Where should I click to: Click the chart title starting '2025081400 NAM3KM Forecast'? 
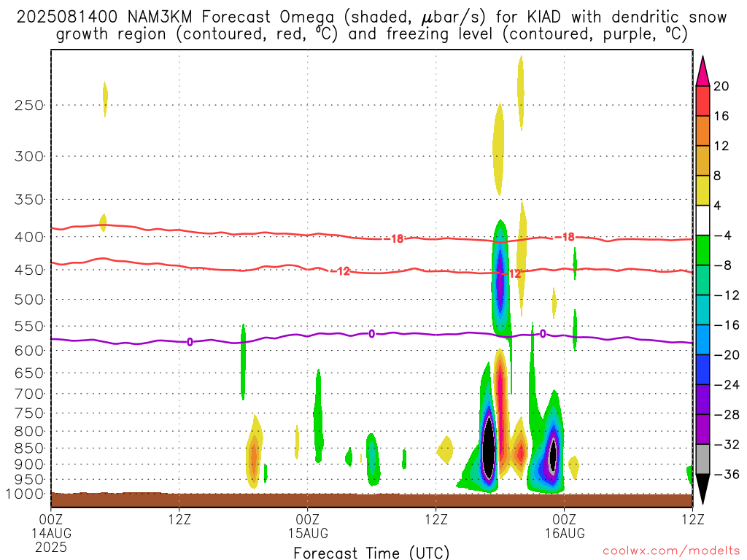click(x=371, y=26)
